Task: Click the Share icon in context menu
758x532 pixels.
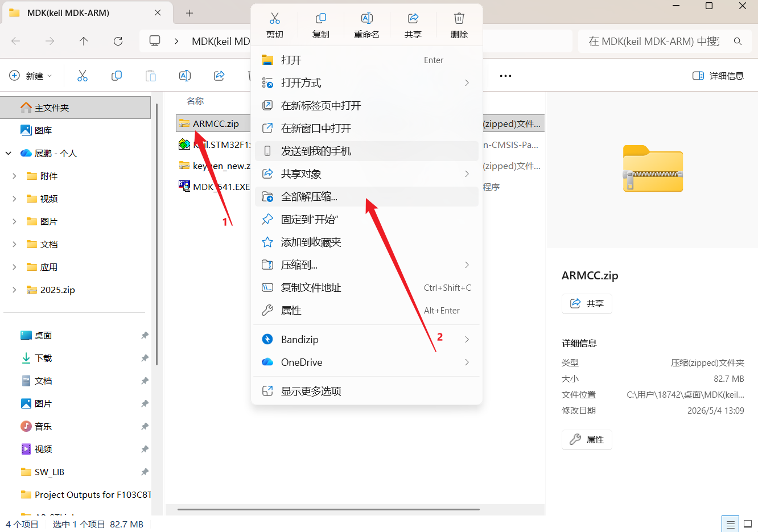Action: (413, 19)
